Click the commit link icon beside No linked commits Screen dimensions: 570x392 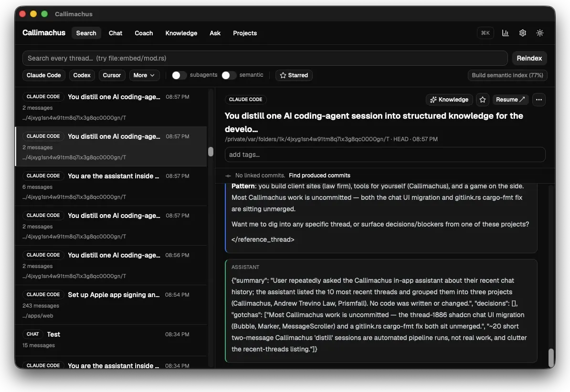click(228, 175)
